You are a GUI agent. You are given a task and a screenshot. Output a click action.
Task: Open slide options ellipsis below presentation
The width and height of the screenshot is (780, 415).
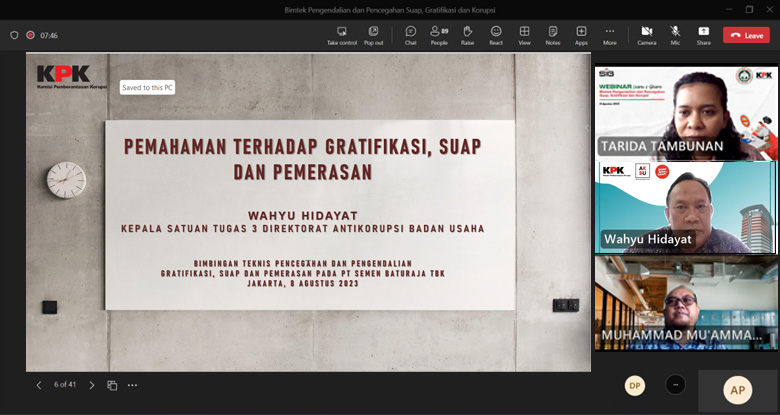tap(132, 385)
